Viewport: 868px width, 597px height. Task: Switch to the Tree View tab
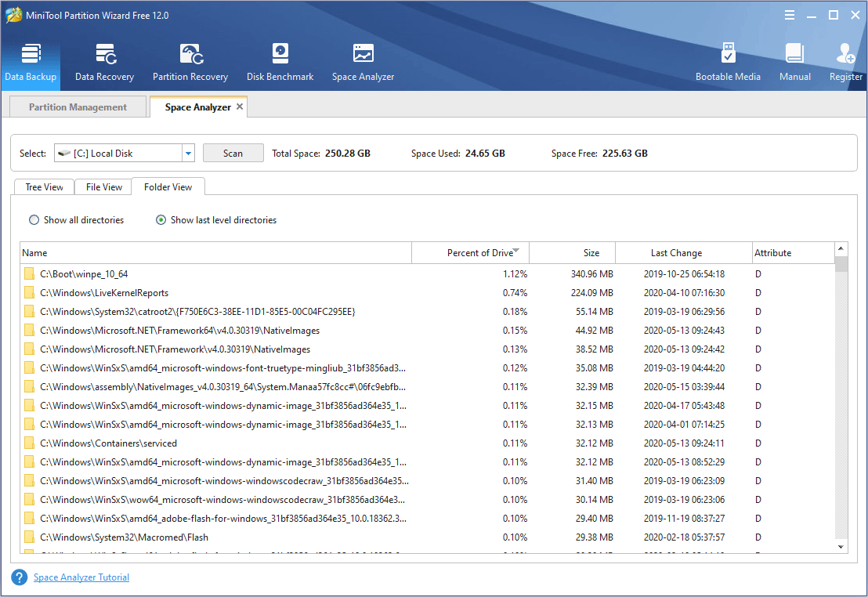pos(44,187)
